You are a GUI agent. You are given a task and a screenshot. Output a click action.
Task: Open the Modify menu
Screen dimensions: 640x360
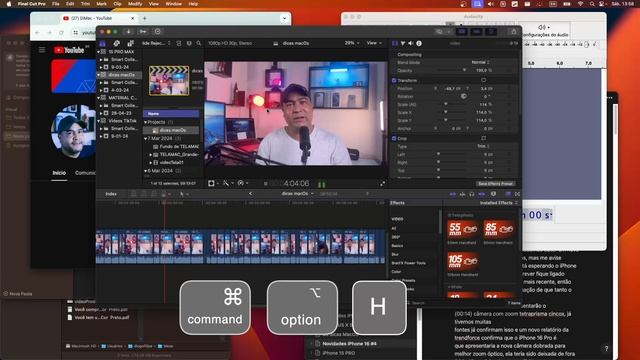[135, 4]
